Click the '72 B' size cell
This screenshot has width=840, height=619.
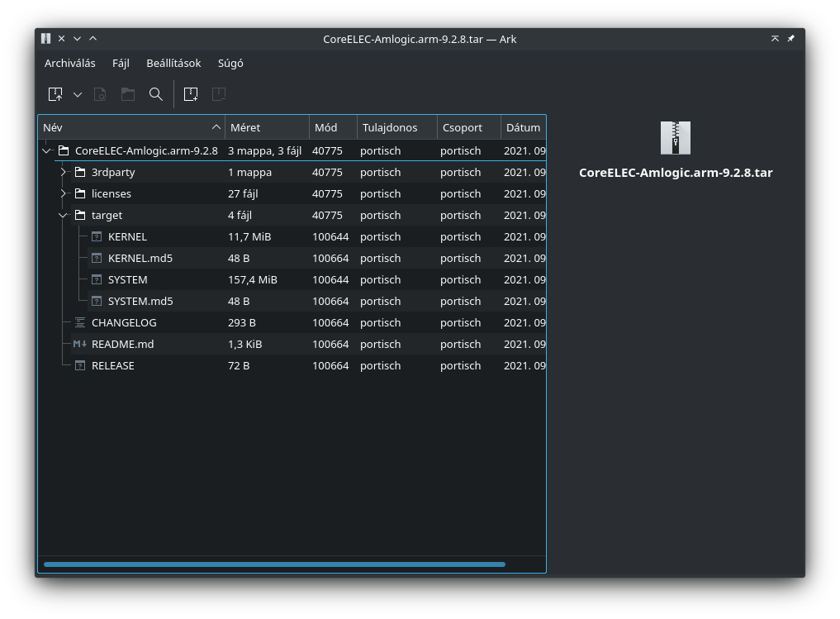pyautogui.click(x=239, y=365)
